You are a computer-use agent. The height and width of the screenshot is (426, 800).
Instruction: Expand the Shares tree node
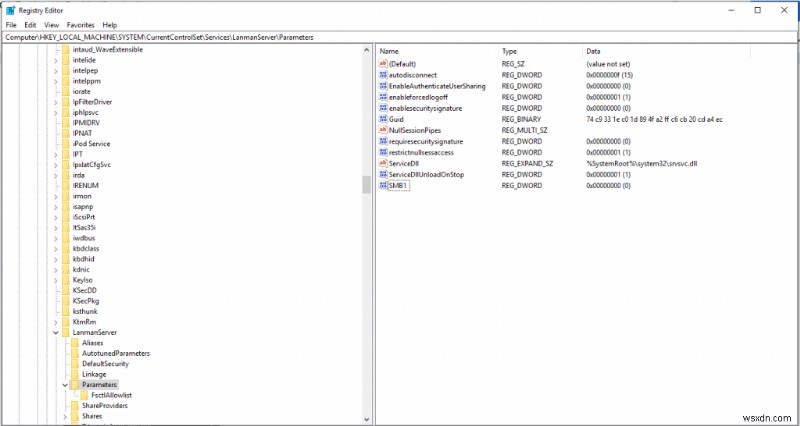[65, 416]
